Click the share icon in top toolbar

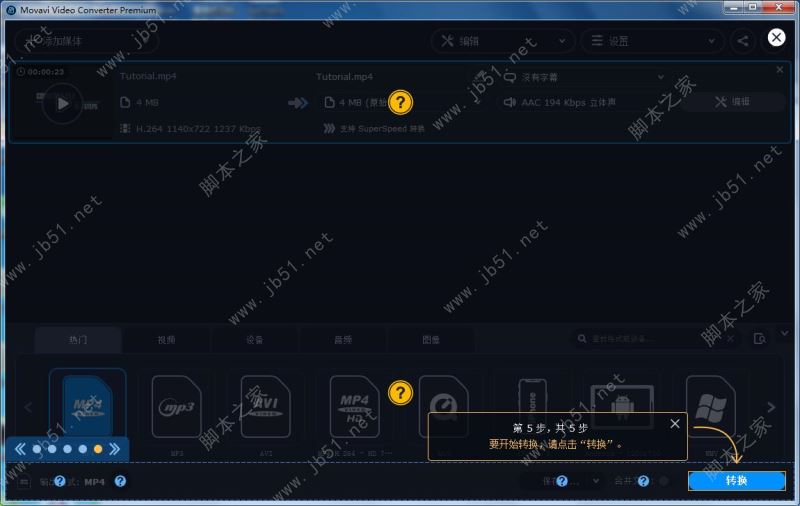pyautogui.click(x=743, y=41)
